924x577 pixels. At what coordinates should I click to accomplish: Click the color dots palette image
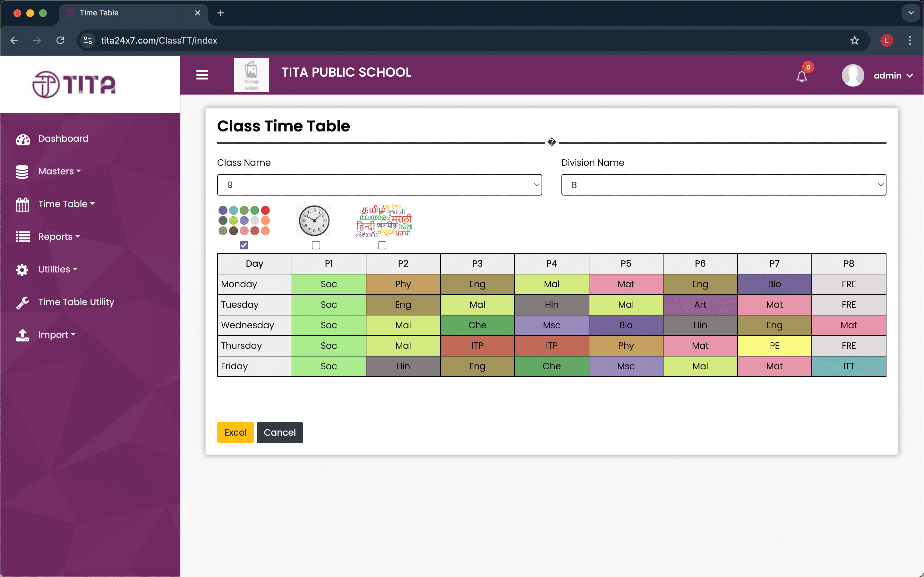click(244, 221)
